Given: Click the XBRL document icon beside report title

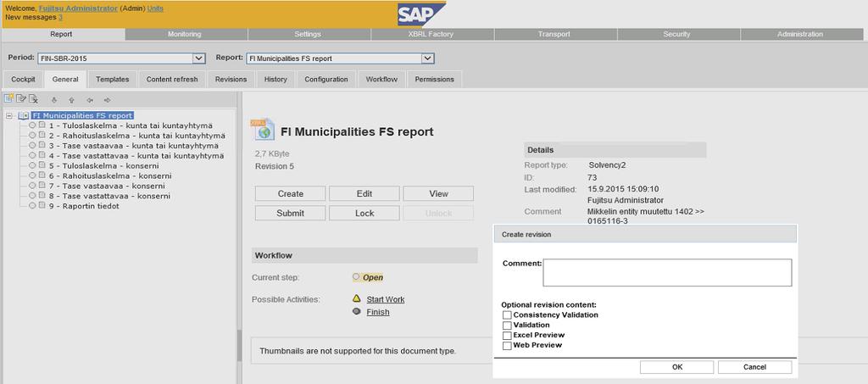Looking at the screenshot, I should 263,129.
